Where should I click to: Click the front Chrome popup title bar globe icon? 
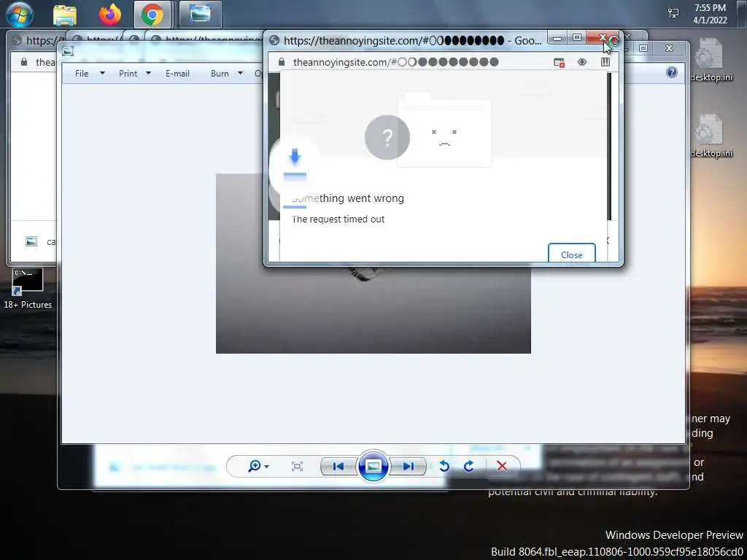click(274, 41)
